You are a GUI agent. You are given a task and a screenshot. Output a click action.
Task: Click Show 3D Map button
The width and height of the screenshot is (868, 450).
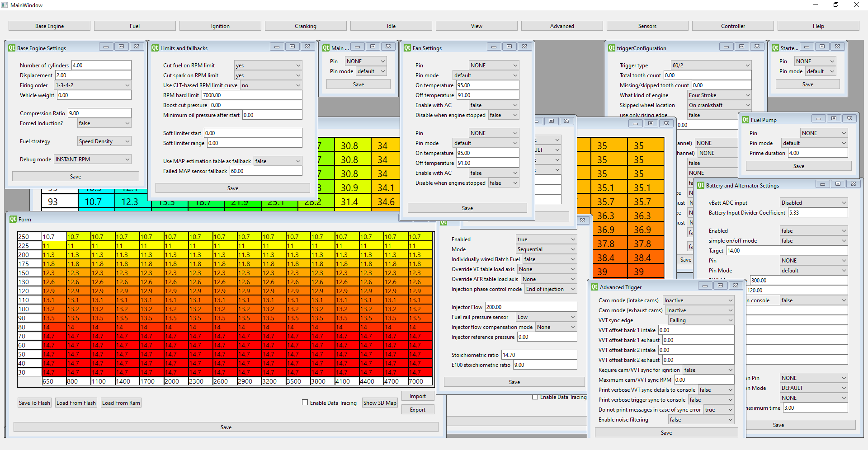[380, 403]
